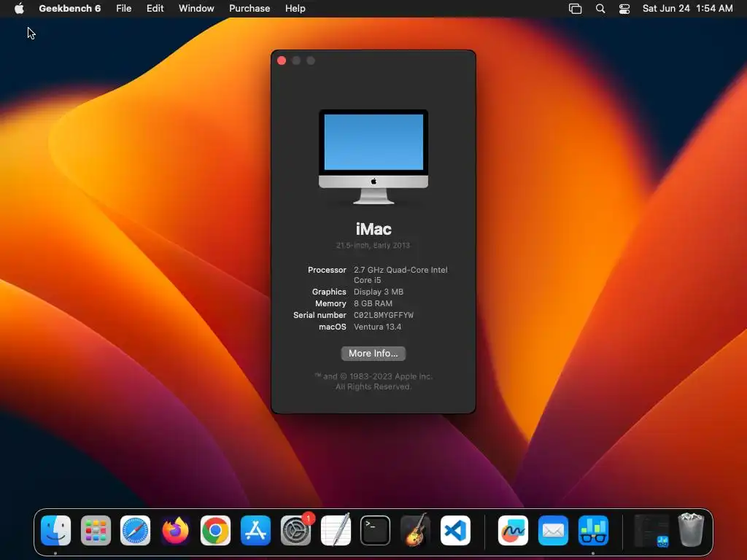Click the Processor label
Screen dimensions: 747x560
(327, 270)
